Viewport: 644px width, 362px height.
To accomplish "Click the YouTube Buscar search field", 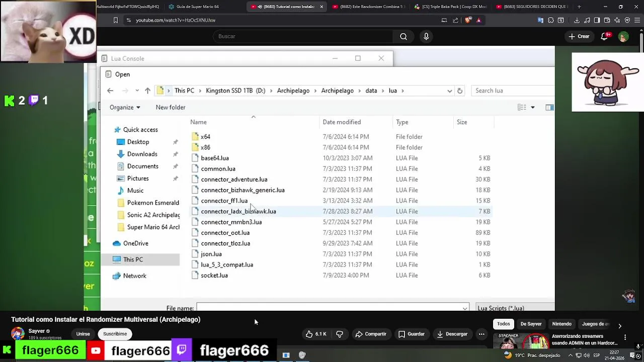I will pos(303,36).
